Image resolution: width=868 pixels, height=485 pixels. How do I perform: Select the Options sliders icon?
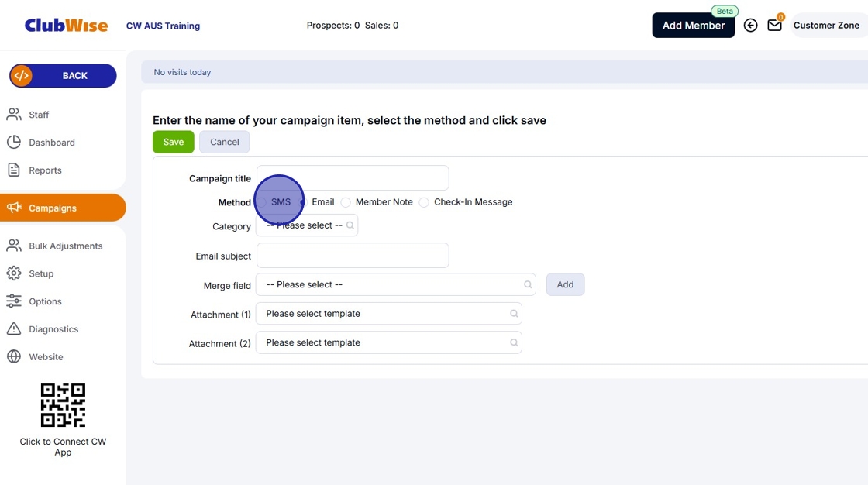tap(14, 301)
